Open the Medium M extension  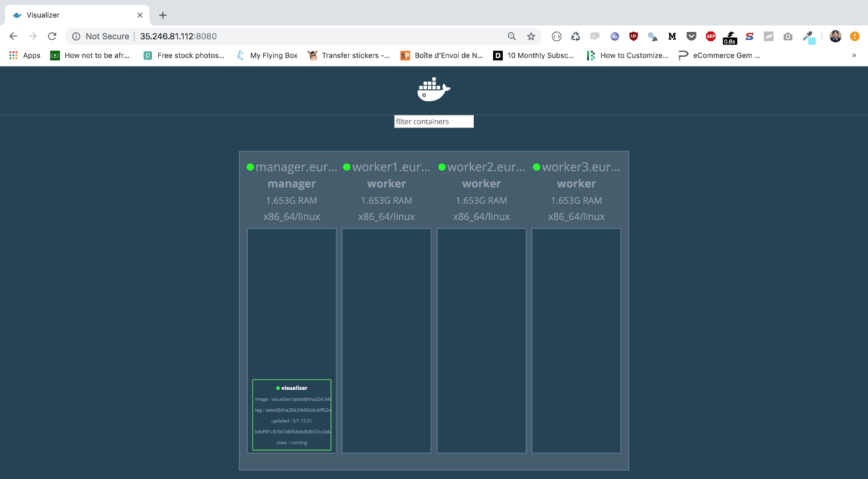point(672,36)
